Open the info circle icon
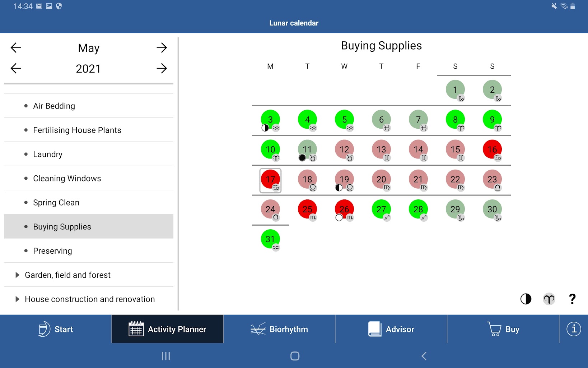 (x=573, y=329)
